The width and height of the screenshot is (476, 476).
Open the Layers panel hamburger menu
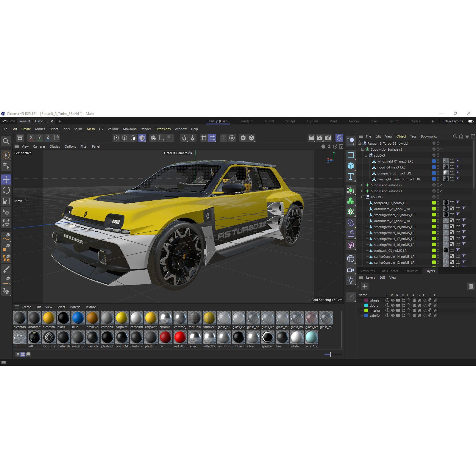click(x=361, y=277)
